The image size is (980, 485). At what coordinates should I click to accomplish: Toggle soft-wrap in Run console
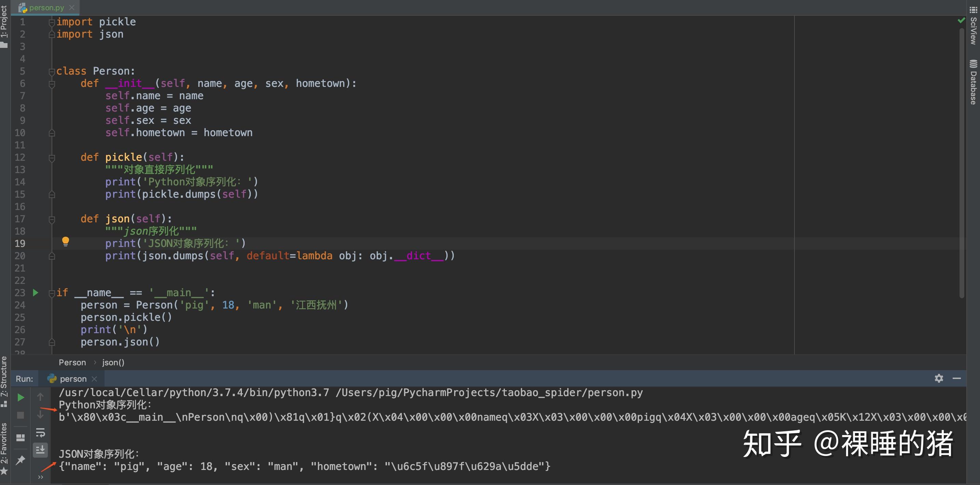[40, 432]
